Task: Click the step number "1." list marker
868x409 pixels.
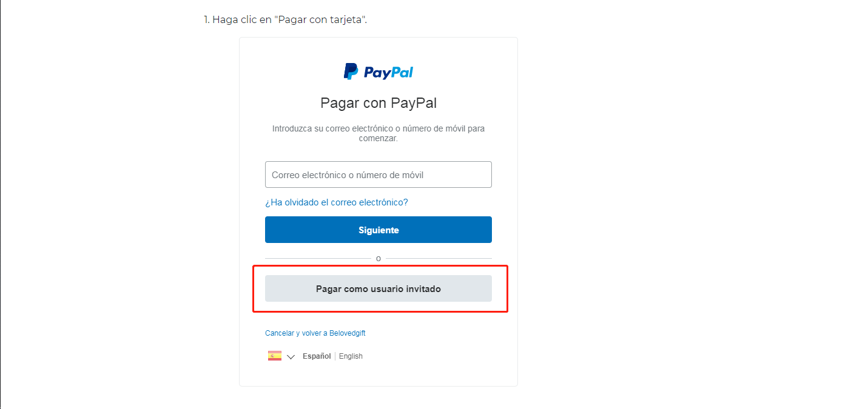Action: pyautogui.click(x=207, y=19)
